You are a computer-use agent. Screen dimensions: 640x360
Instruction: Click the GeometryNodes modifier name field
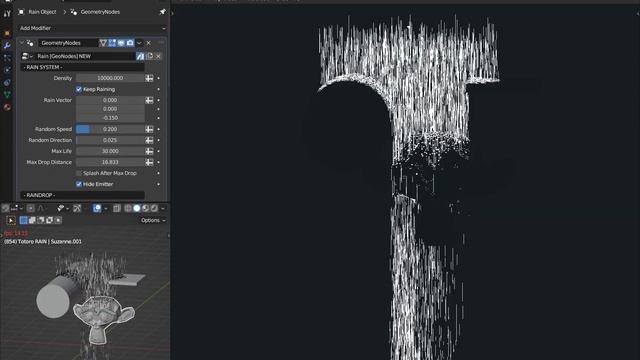click(x=68, y=43)
